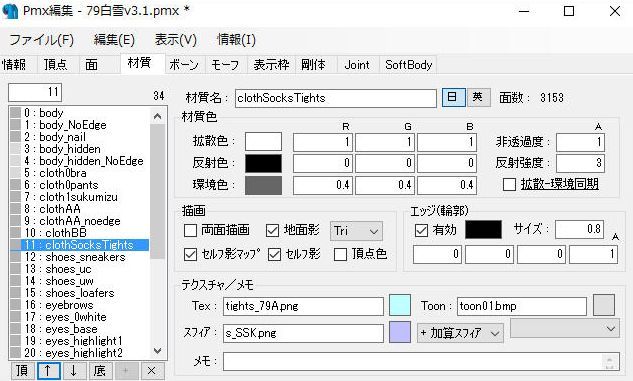Viewport: 633px width, 381px height.
Task: Click the 反射色 black color swatch
Action: click(263, 163)
